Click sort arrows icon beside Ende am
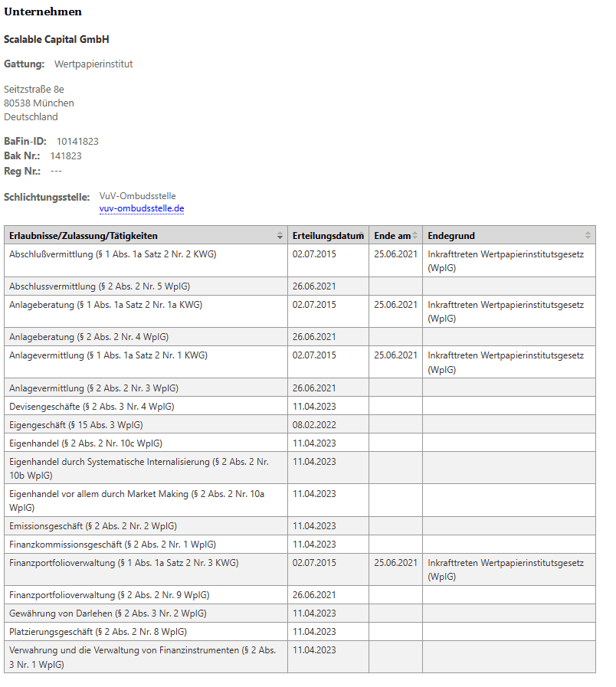 416,236
